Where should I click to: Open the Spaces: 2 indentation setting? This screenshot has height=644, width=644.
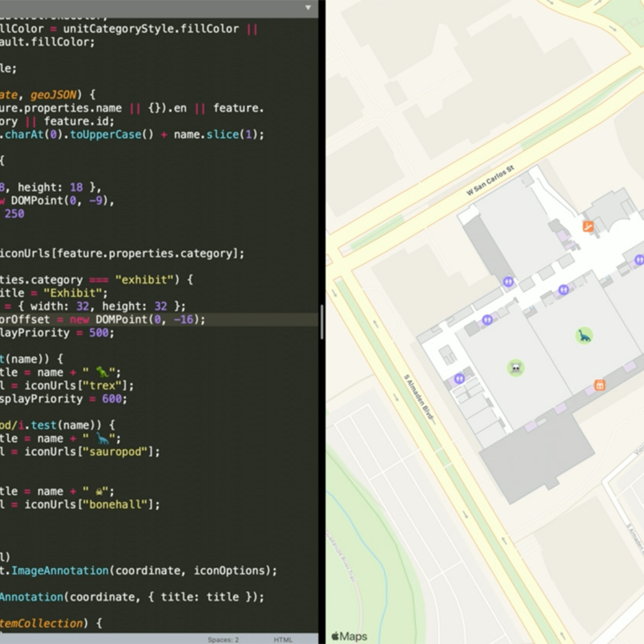click(x=223, y=639)
